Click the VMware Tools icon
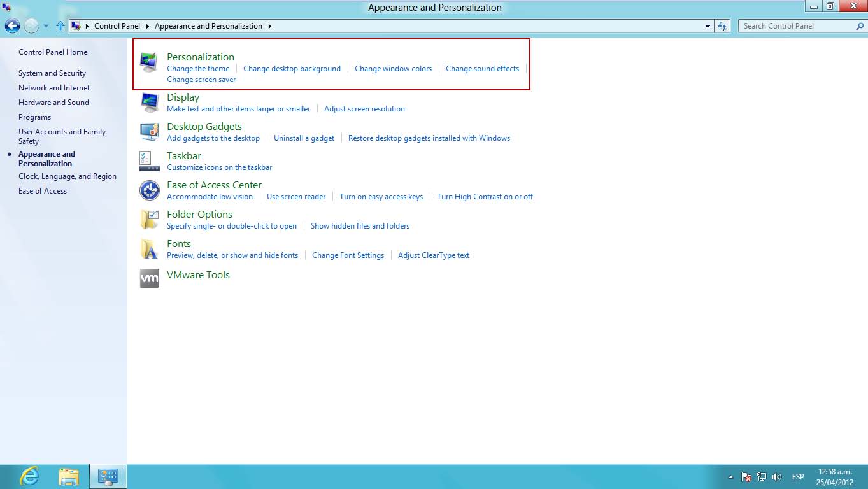The height and width of the screenshot is (489, 868). point(149,278)
